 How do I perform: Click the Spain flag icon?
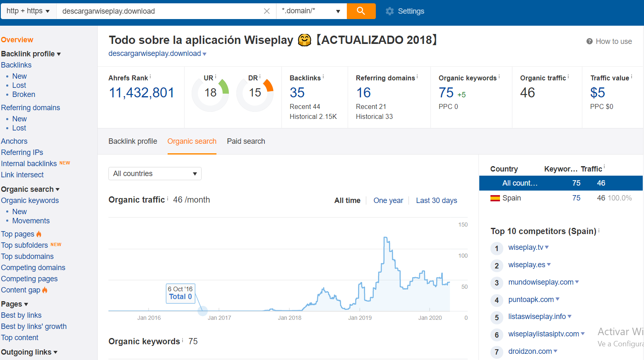[495, 198]
